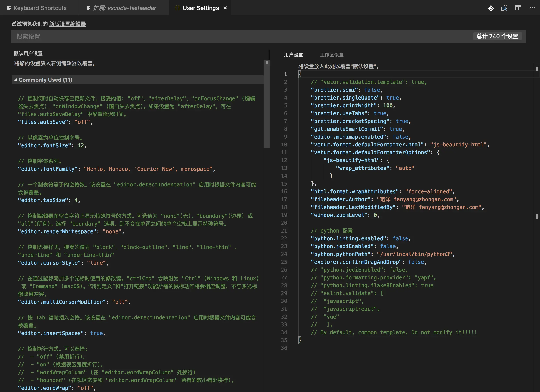Image resolution: width=540 pixels, height=392 pixels.
Task: Switch to the Keyboard Shortcuts tab
Action: (x=40, y=8)
